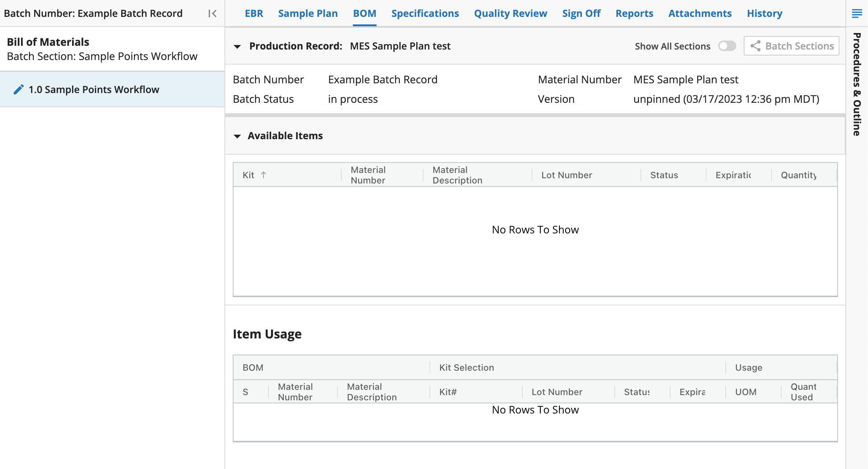868x469 pixels.
Task: Select the BOM tab
Action: click(365, 14)
